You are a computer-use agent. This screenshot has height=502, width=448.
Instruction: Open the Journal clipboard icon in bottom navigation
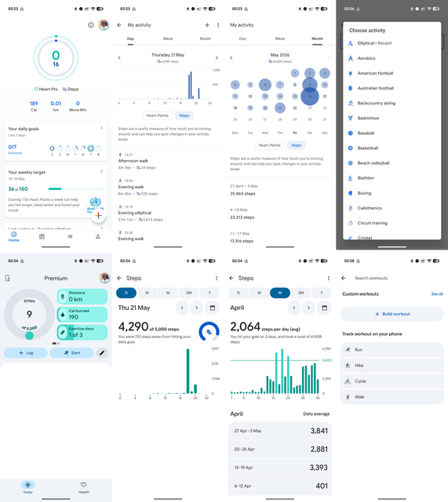[42, 237]
